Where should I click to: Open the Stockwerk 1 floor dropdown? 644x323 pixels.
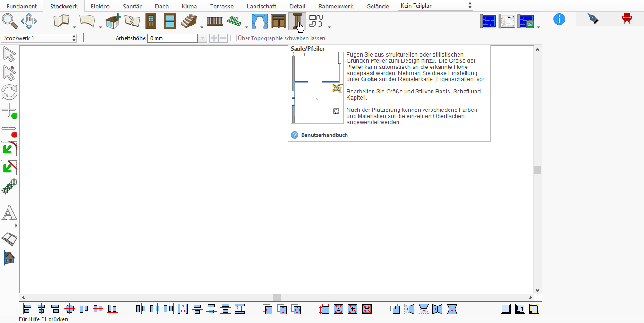point(39,38)
